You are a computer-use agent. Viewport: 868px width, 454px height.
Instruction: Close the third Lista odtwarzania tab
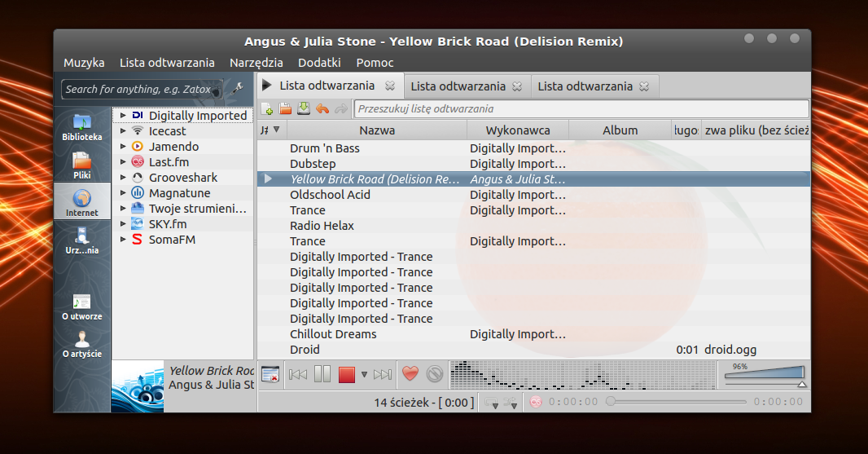point(644,86)
